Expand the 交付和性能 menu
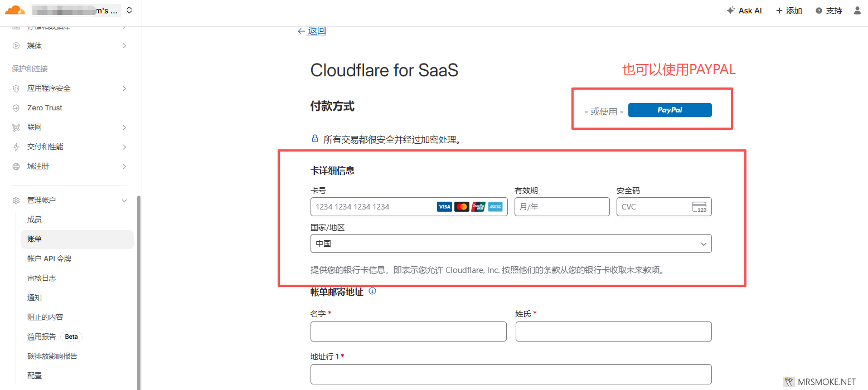Screen dimensions: 868x390 tap(124, 147)
